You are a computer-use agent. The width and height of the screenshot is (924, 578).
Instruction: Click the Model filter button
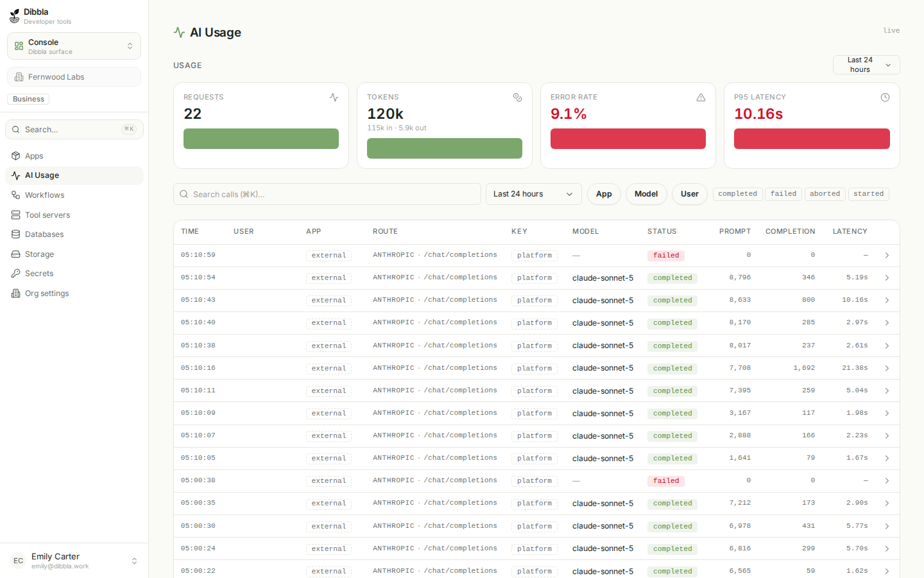646,194
